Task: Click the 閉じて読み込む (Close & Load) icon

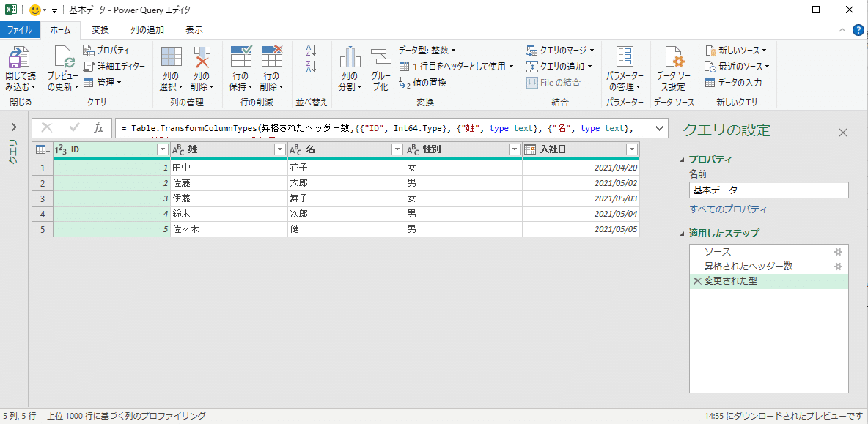Action: tap(20, 58)
